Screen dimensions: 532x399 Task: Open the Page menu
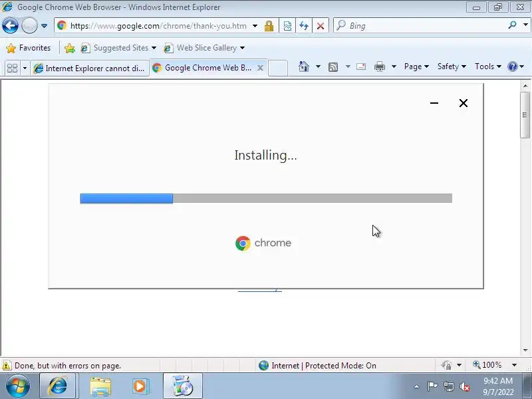pos(416,66)
